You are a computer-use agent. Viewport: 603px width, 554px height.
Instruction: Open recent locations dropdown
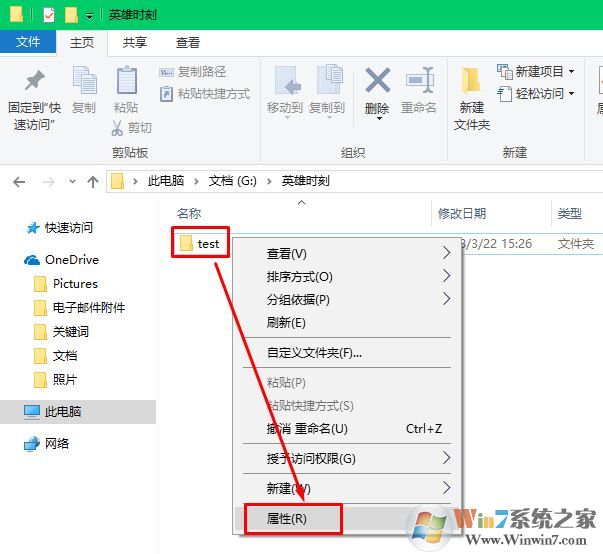[x=72, y=181]
